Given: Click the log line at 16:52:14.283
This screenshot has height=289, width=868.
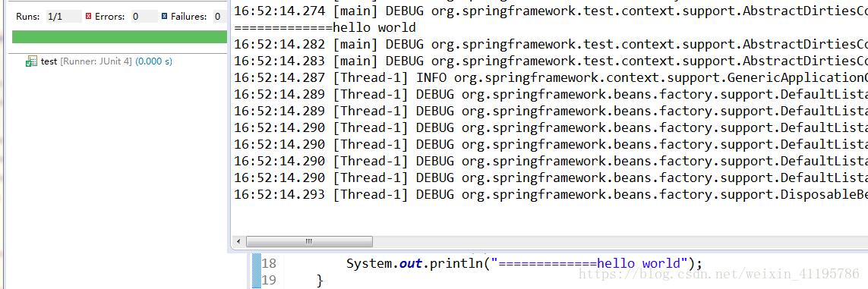Looking at the screenshot, I should (551, 61).
